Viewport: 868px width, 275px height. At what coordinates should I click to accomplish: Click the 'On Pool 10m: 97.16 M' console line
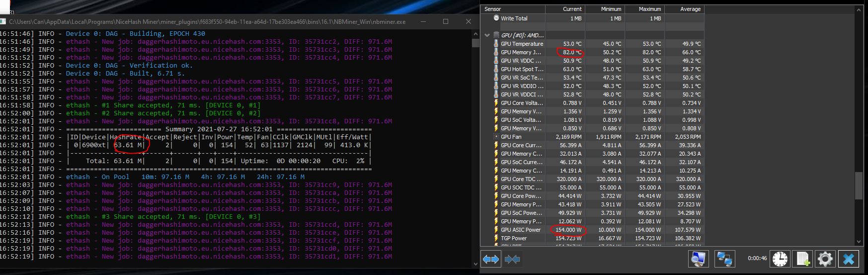point(185,177)
